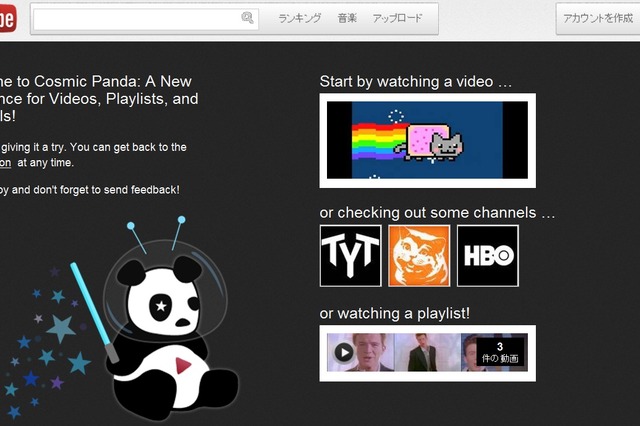Open the アップロード menu item
The height and width of the screenshot is (426, 640).
tap(397, 18)
